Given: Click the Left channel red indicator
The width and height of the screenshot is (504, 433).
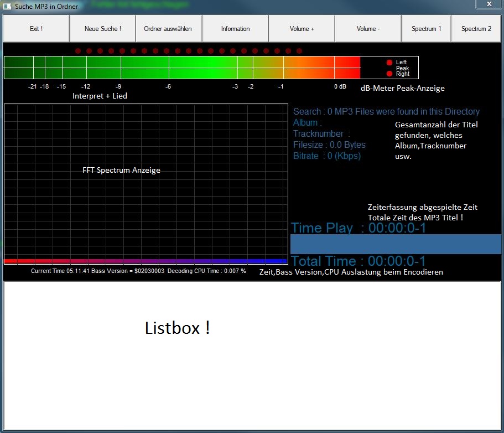Looking at the screenshot, I should pyautogui.click(x=389, y=63).
